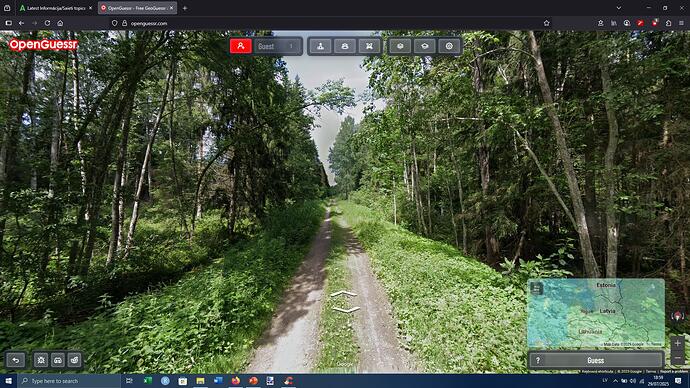Viewport: 690px width, 388px height.
Task: Show hidden system tray icons chevron
Action: coord(615,381)
